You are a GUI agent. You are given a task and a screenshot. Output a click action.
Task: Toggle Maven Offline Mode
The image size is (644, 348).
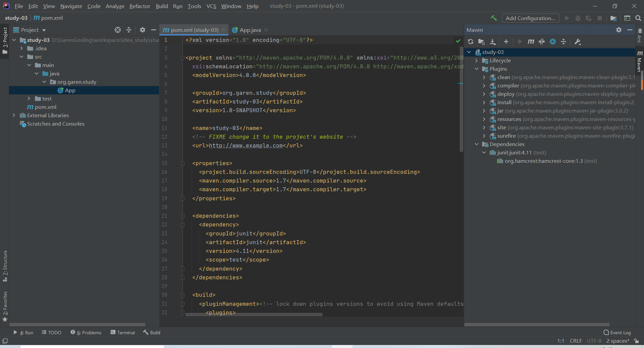[x=542, y=42]
